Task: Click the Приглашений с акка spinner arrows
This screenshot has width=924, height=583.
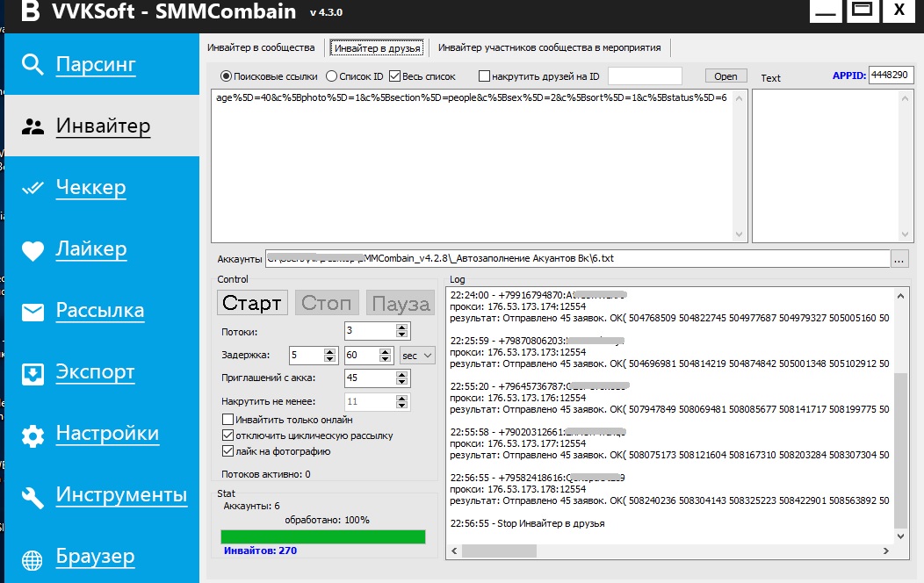Action: click(x=402, y=378)
